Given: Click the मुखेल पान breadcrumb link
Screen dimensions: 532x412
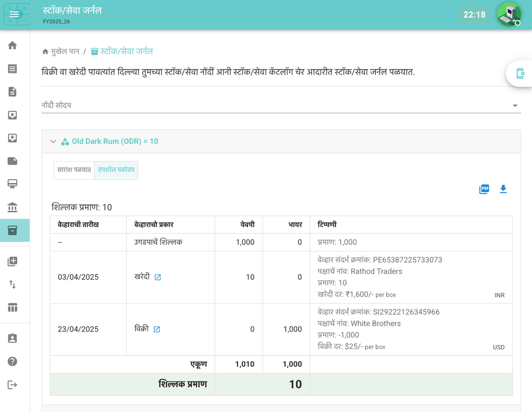Looking at the screenshot, I should click(66, 51).
